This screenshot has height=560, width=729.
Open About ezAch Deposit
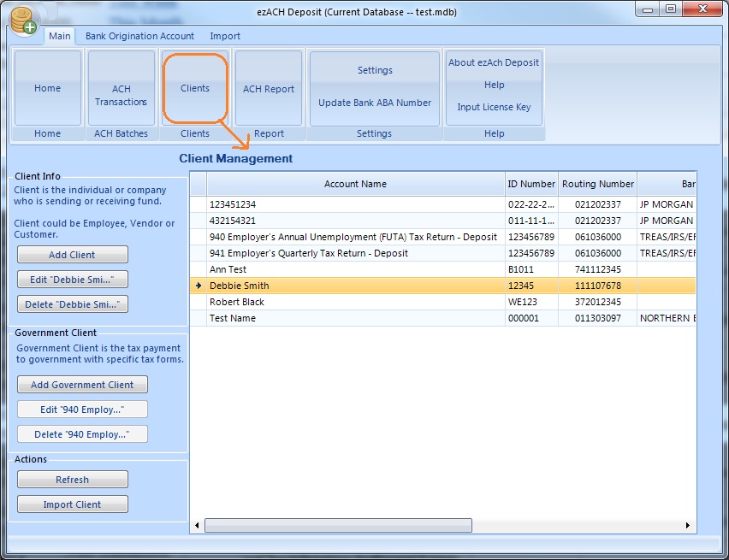(494, 62)
